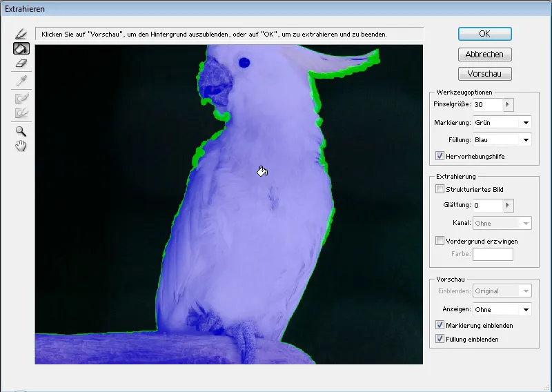
Task: Open the Pinselgröße slider arrow
Action: click(x=508, y=105)
